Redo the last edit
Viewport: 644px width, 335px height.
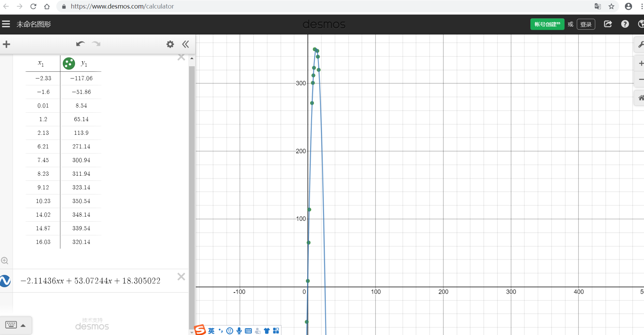(96, 44)
